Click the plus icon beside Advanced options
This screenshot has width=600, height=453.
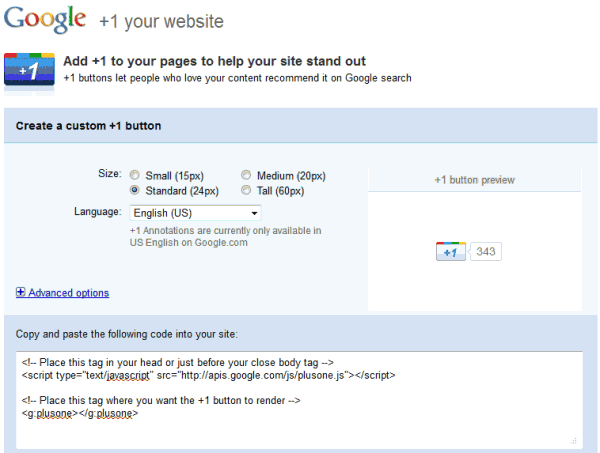21,293
